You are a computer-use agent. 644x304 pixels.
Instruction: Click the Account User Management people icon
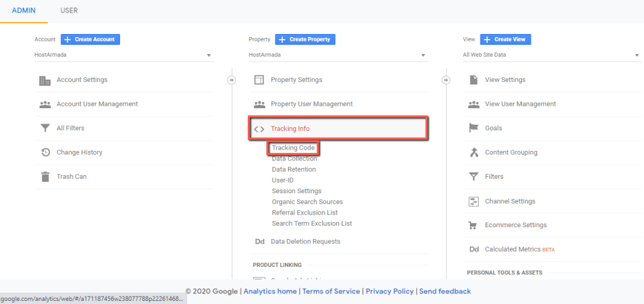[x=45, y=104]
